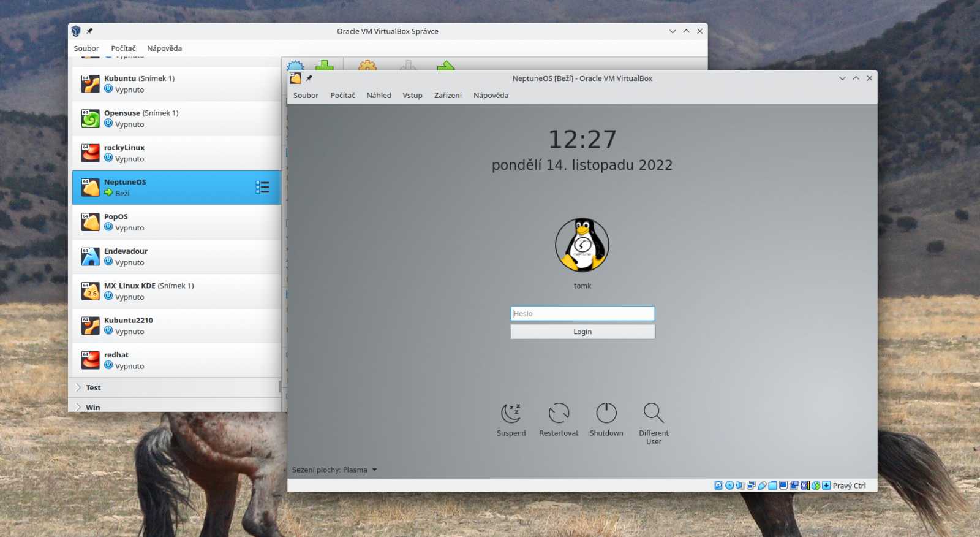Click the USB devices icon in VM status bar

762,486
